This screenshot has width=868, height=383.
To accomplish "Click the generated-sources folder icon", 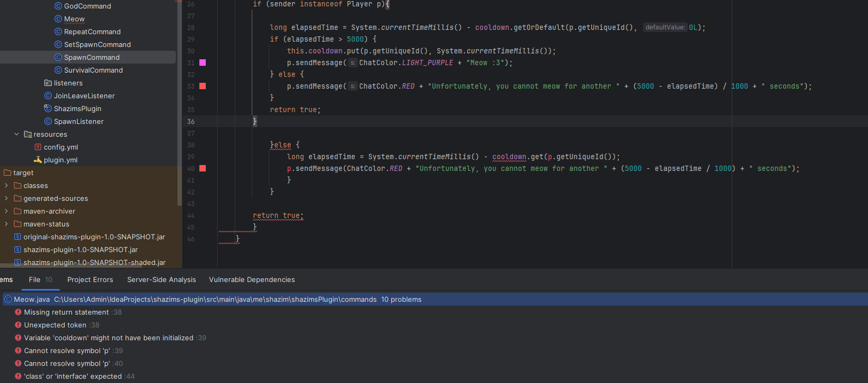I will click(x=18, y=198).
